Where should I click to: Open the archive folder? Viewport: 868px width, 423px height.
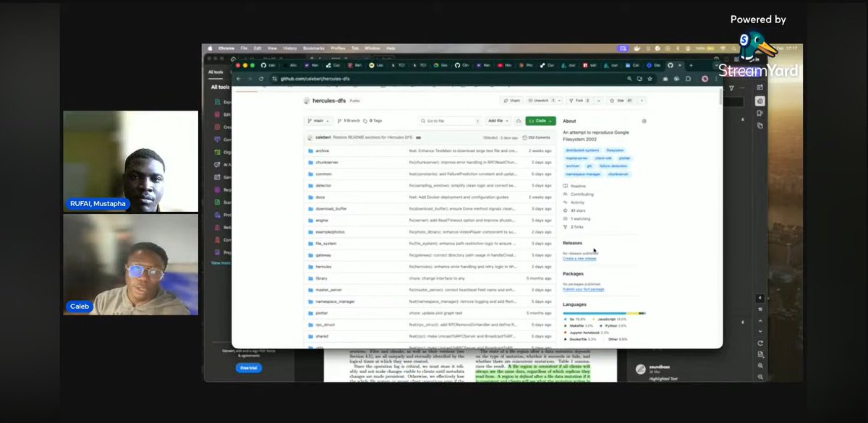[x=322, y=150]
